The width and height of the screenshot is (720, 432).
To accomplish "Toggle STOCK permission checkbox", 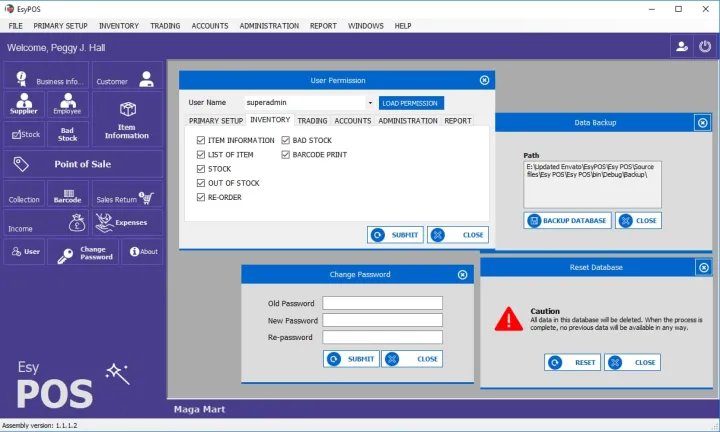I will click(x=201, y=169).
